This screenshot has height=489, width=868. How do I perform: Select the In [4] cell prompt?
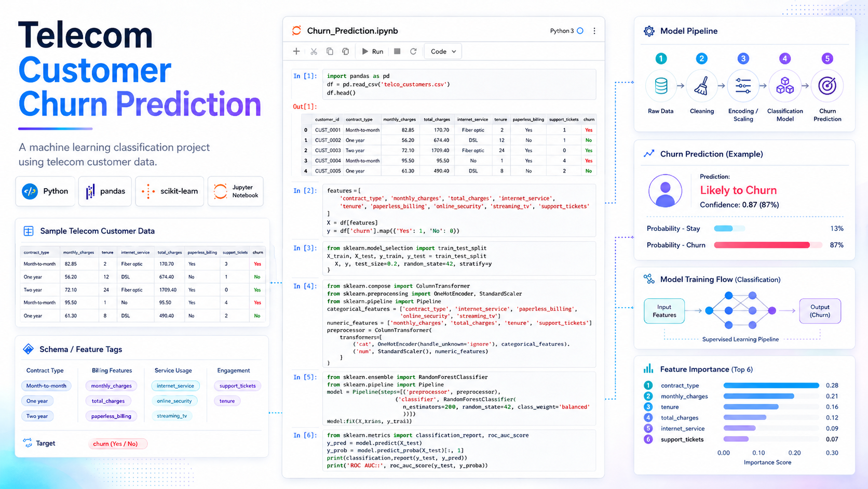click(305, 286)
